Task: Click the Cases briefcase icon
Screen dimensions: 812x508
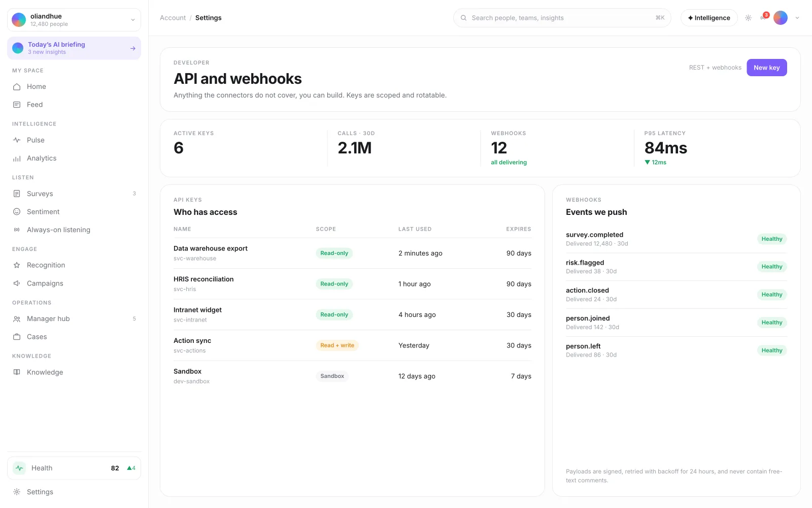Action: [17, 337]
